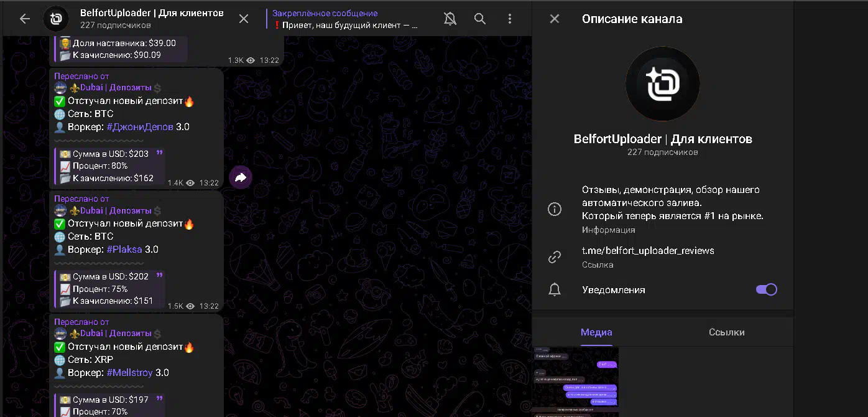
Task: Click the views eye icon at 1.4K
Action: (190, 183)
